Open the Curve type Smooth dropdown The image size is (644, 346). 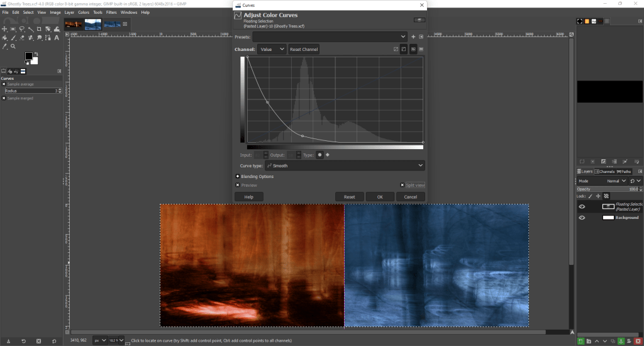pyautogui.click(x=344, y=165)
